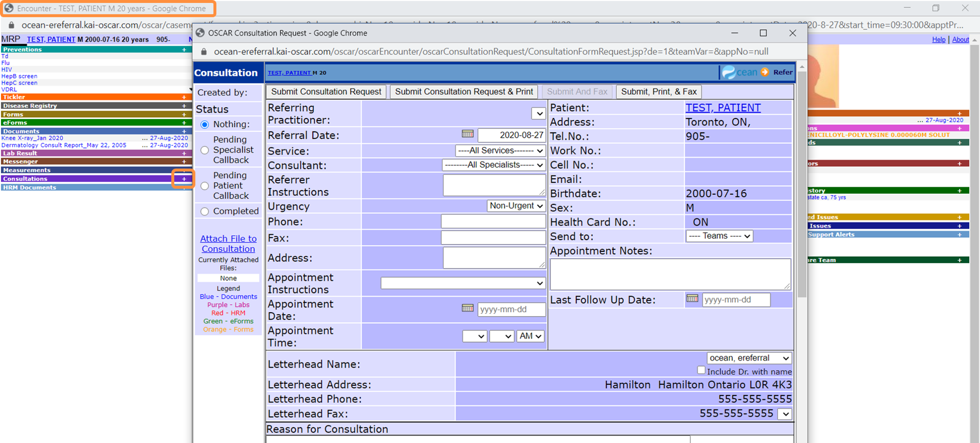Open the Referral Date calendar icon
The height and width of the screenshot is (443, 980).
(x=467, y=134)
